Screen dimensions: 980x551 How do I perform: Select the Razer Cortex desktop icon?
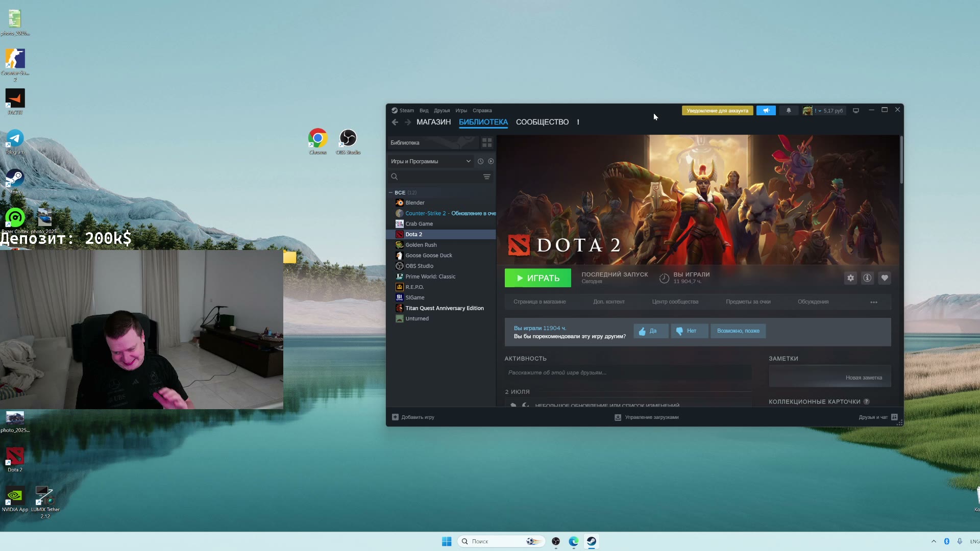(15, 221)
